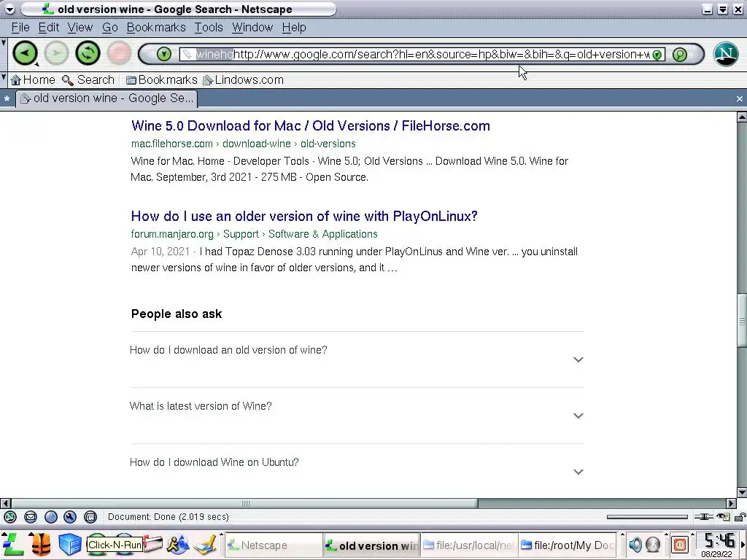This screenshot has width=747, height=560.
Task: Click the red power button icon in tray
Action: coord(680,545)
